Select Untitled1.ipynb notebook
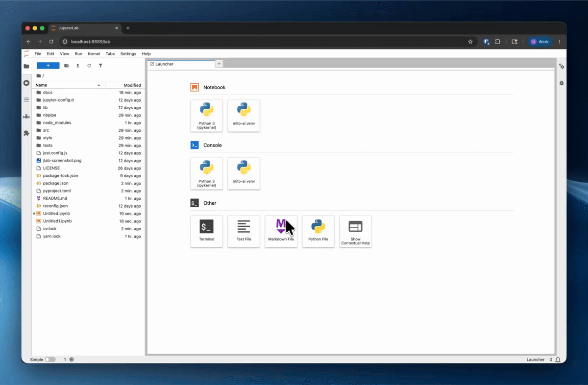The height and width of the screenshot is (385, 588). 88,221
